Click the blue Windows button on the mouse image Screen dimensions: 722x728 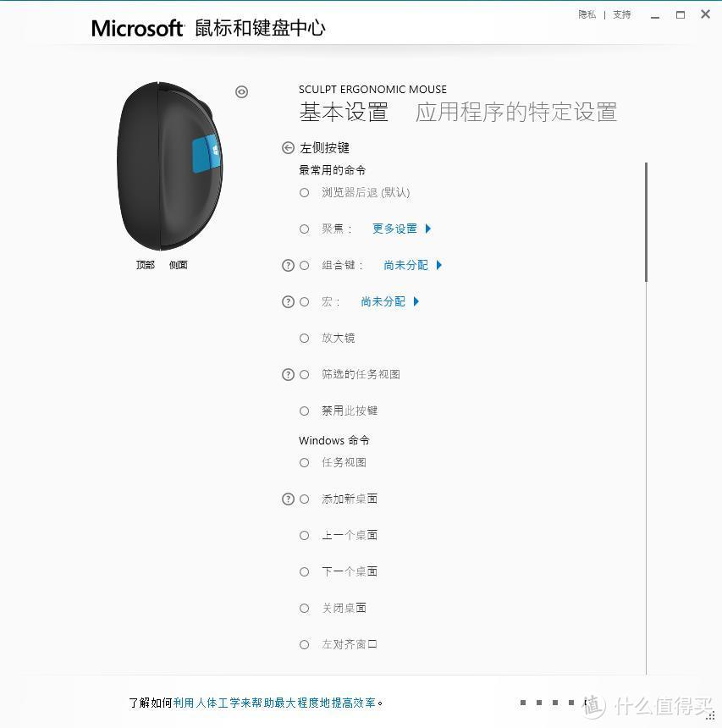pyautogui.click(x=207, y=154)
